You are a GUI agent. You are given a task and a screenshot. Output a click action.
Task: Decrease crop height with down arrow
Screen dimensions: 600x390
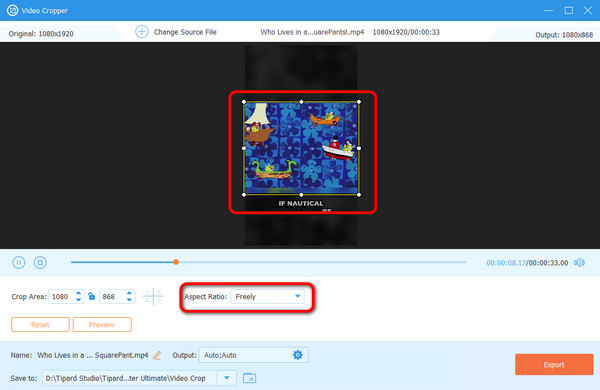tap(129, 300)
